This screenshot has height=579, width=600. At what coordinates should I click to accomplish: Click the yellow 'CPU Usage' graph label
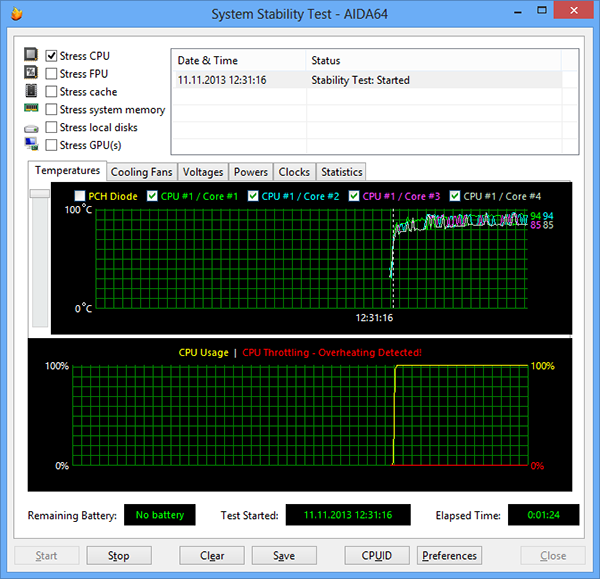[x=204, y=352]
